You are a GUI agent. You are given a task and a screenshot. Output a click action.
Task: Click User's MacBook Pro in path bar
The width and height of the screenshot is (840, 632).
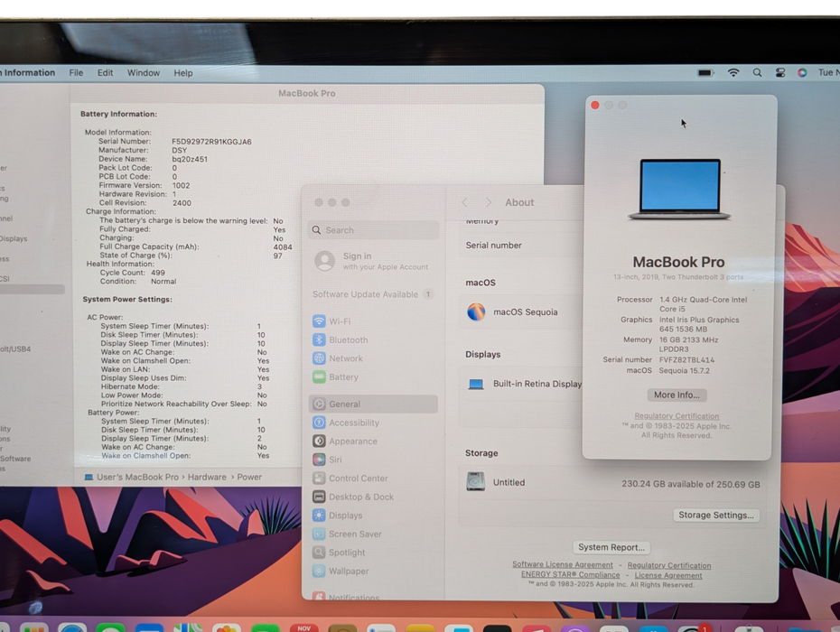[x=132, y=478]
